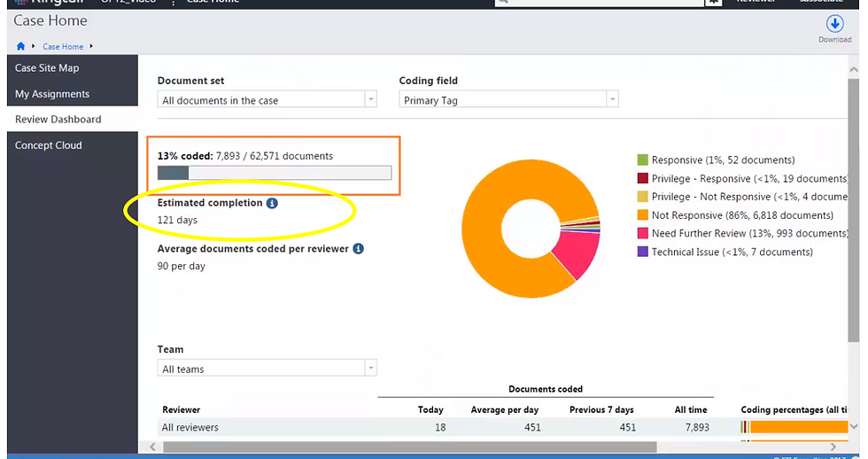Screen dimensions: 868x459
Task: Click the yellow Privilege - Not Responsive swatch
Action: tap(643, 197)
